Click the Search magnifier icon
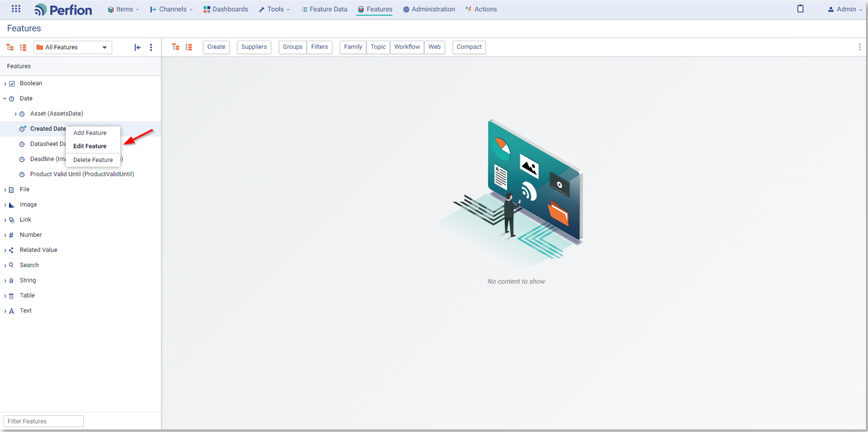This screenshot has height=432, width=868. coord(12,265)
